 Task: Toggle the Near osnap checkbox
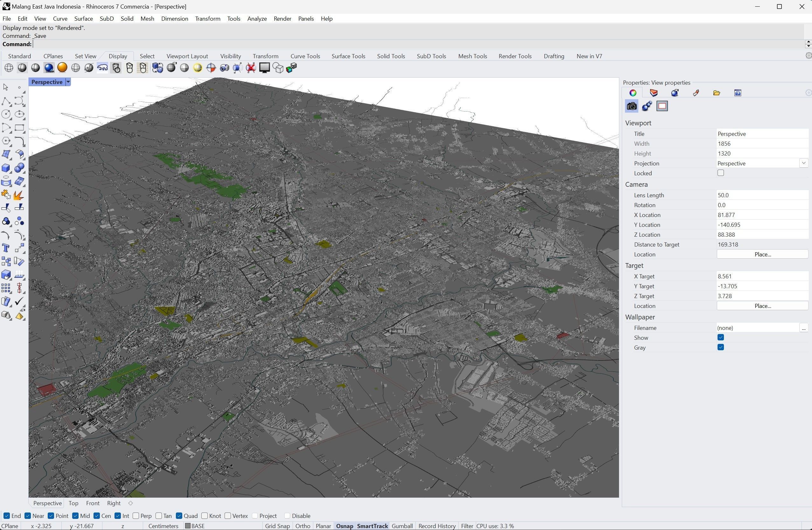(28, 516)
